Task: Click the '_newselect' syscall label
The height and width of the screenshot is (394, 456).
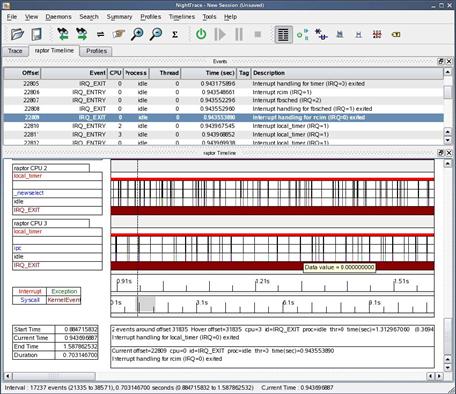Action: tap(57, 193)
